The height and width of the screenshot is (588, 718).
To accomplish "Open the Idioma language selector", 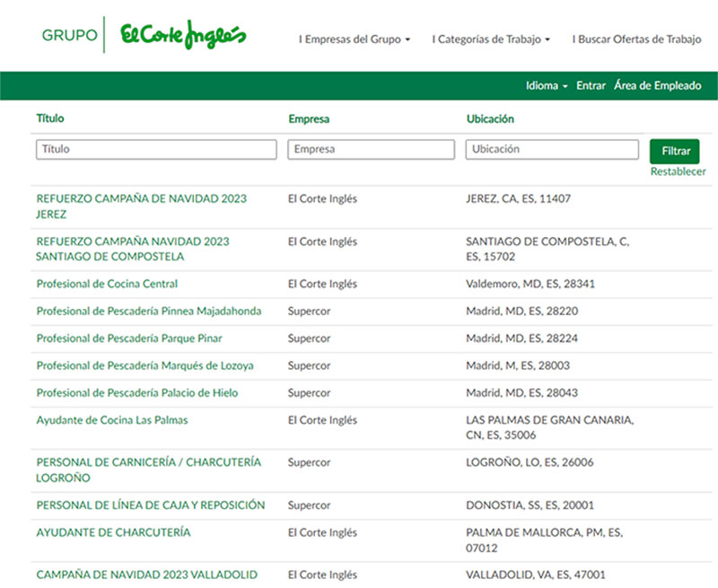I will coord(547,86).
